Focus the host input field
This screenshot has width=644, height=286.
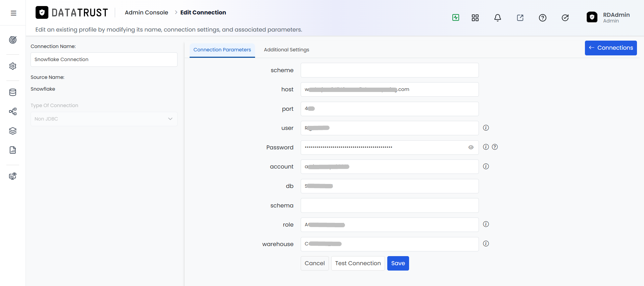tap(390, 89)
